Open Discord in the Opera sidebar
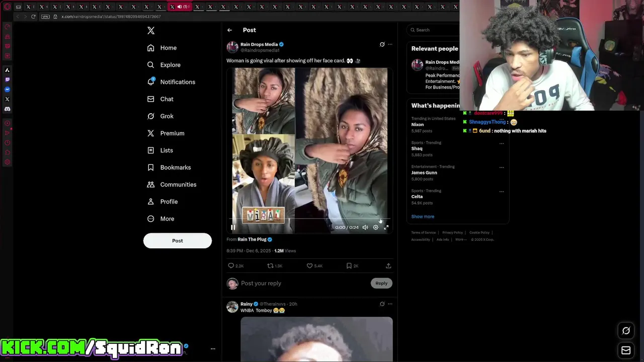Screen dimensions: 644x362 7,109
